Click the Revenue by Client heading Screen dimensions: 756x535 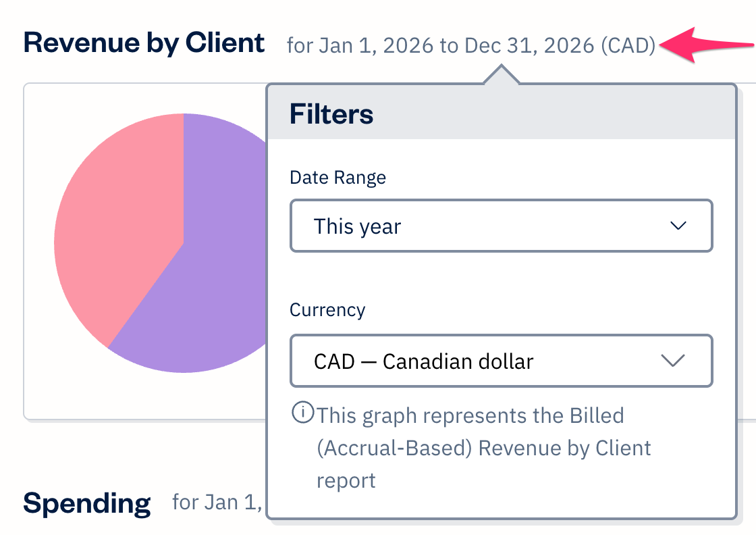coord(144,42)
